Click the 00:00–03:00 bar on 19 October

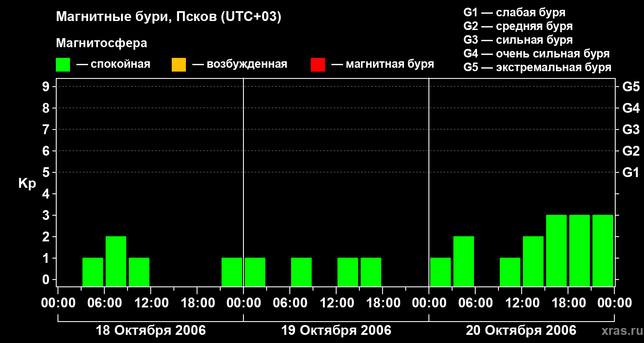255,272
